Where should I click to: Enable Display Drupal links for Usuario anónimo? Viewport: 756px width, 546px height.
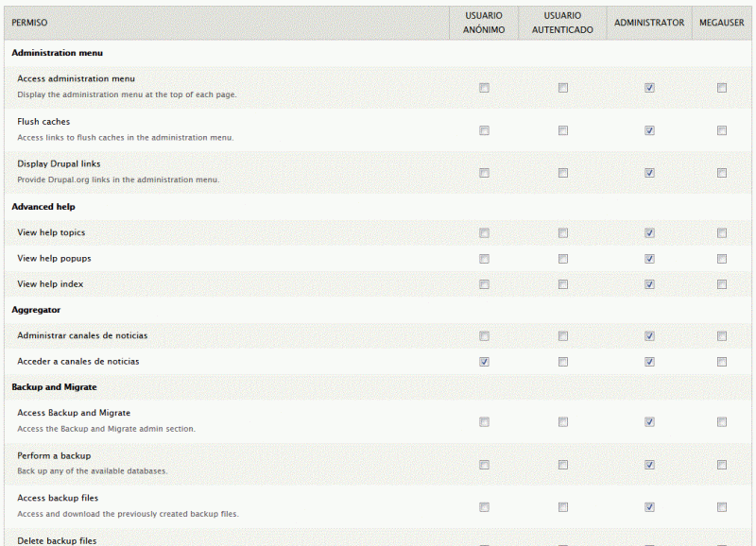coord(484,173)
